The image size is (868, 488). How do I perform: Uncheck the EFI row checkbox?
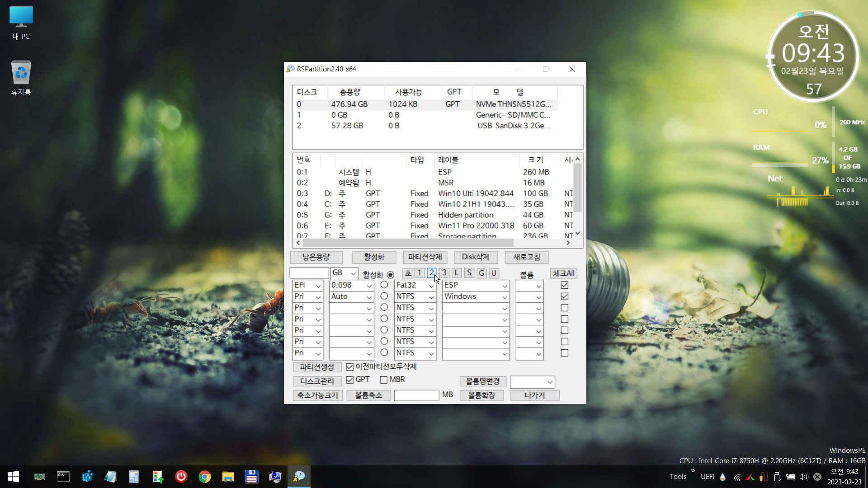[x=564, y=285]
